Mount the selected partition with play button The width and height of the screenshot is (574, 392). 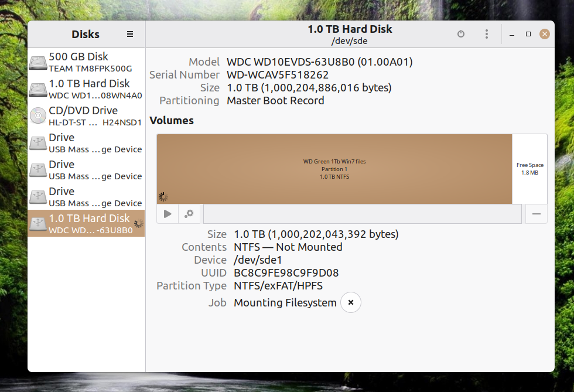click(x=168, y=214)
